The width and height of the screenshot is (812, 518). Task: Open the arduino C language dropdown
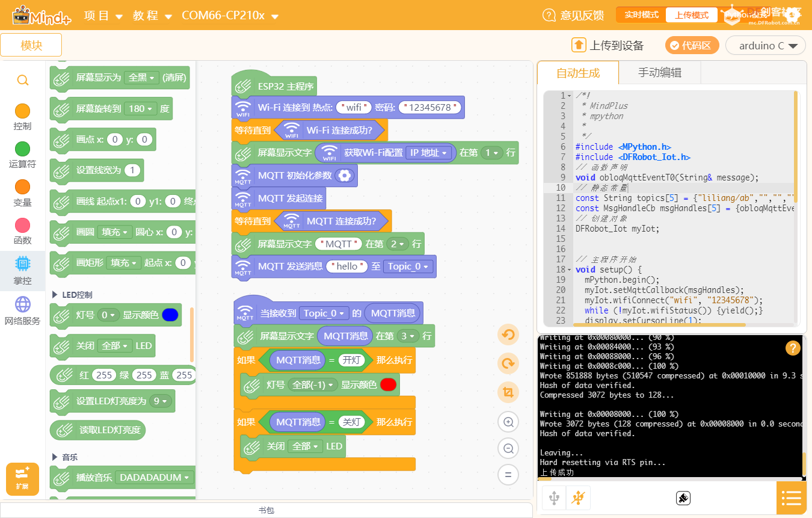click(x=765, y=46)
